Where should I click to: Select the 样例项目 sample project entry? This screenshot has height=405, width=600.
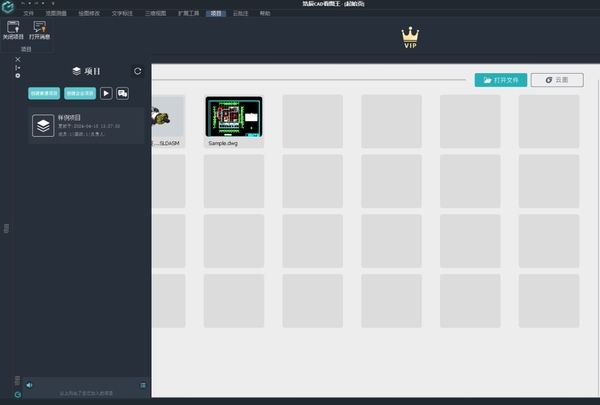[x=86, y=126]
